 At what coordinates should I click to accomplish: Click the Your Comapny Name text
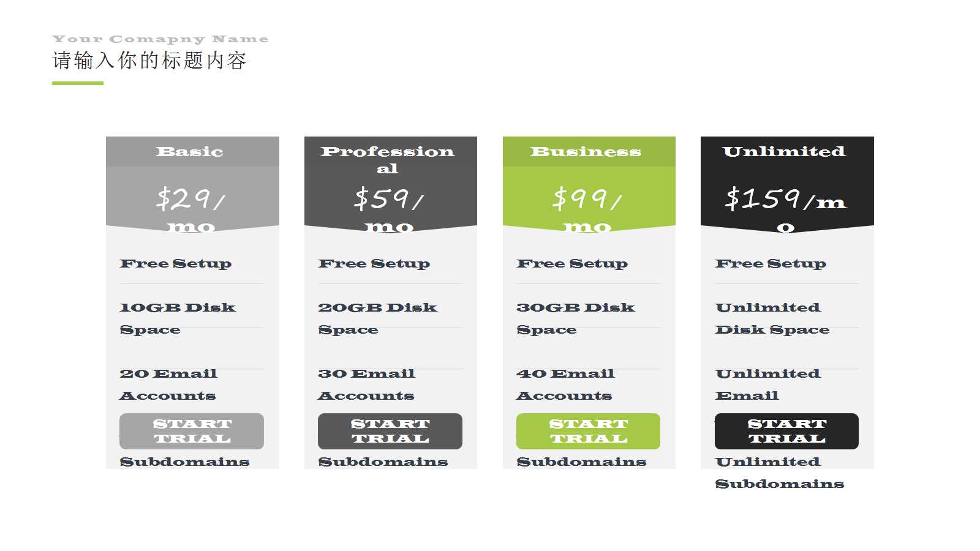coord(160,39)
